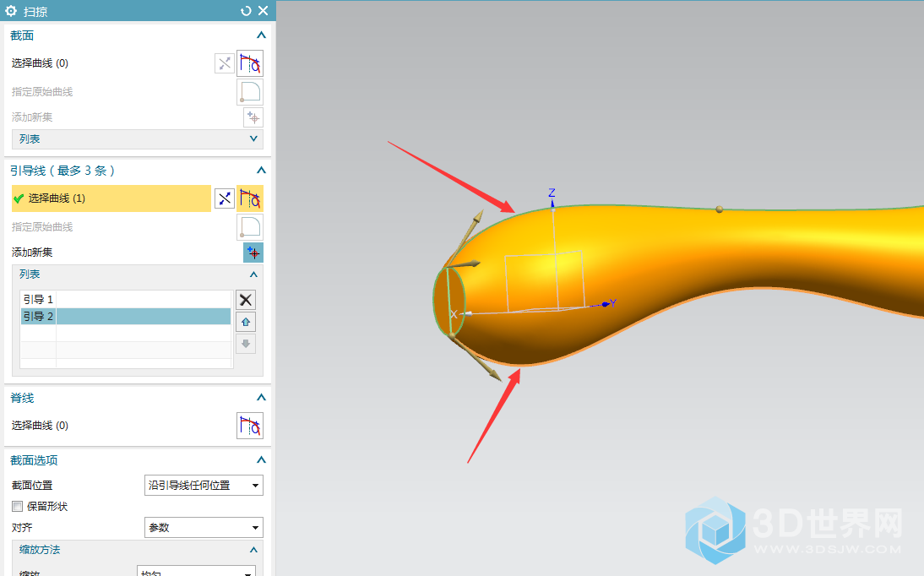Move guide up with arrow button

tap(246, 322)
